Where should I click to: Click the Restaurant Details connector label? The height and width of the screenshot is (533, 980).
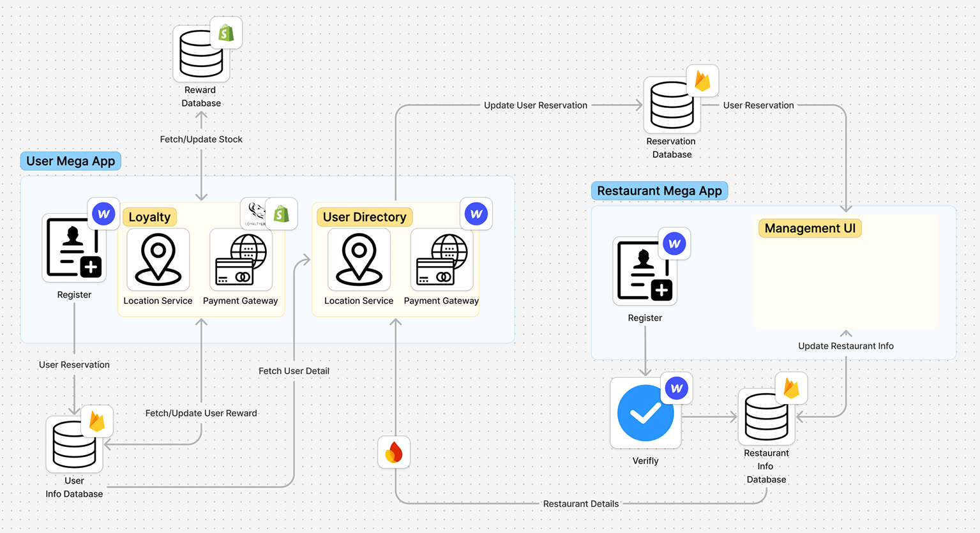[x=580, y=504]
